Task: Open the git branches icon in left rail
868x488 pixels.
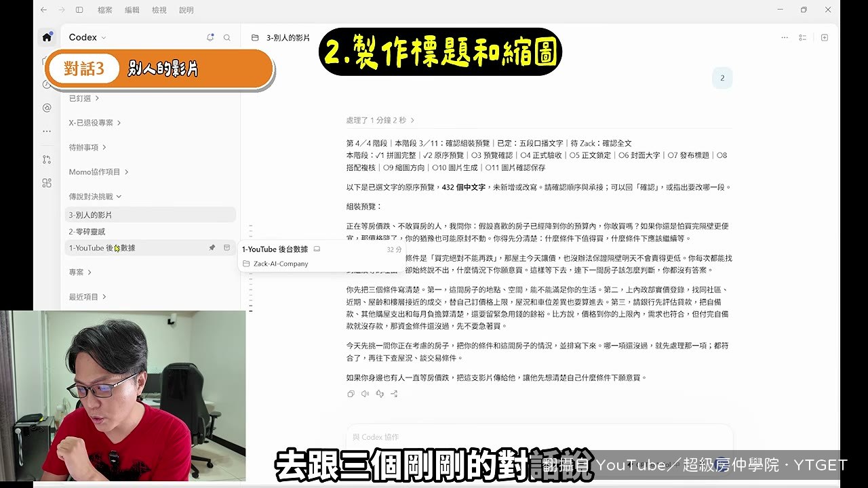Action: click(47, 159)
